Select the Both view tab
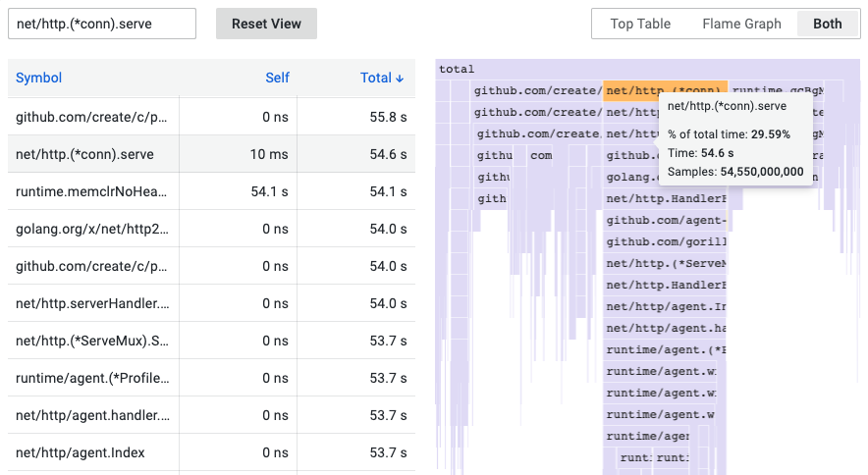This screenshot has width=868, height=475. click(x=827, y=24)
